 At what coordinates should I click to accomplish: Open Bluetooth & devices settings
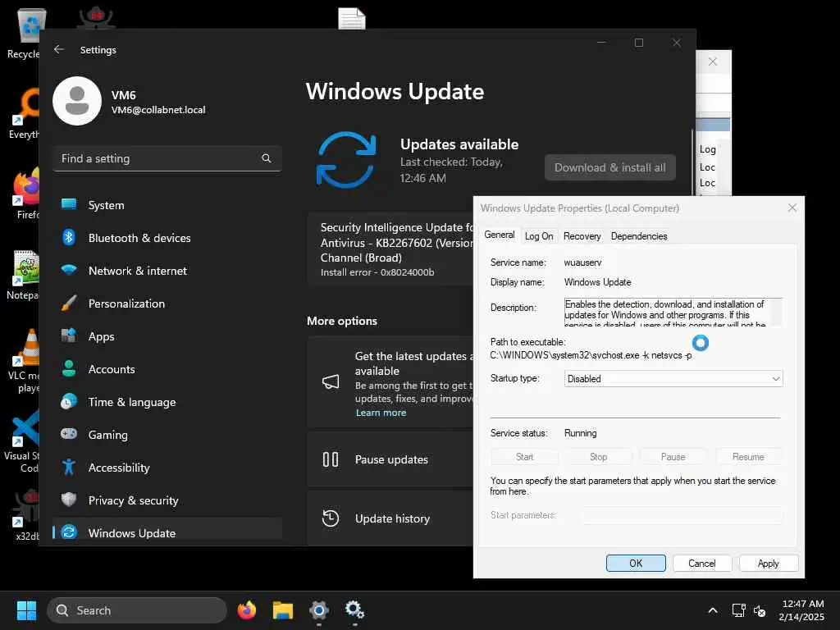pyautogui.click(x=167, y=238)
